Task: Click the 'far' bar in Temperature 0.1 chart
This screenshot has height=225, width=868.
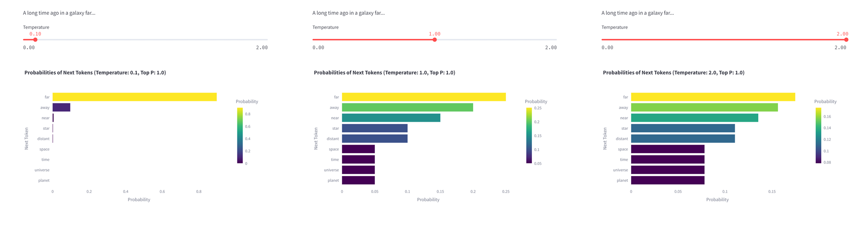Action: click(x=135, y=97)
